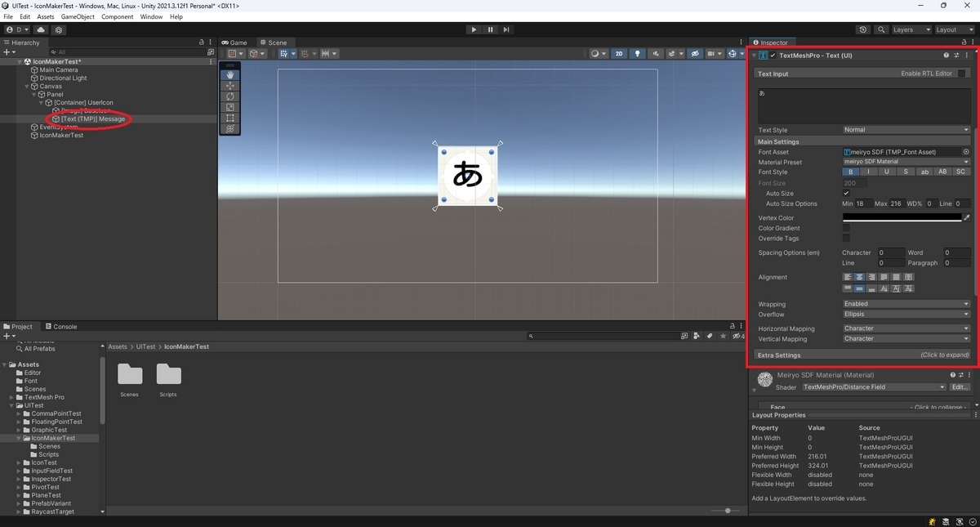980x527 pixels.
Task: Open the GameObject menu
Action: [78, 16]
